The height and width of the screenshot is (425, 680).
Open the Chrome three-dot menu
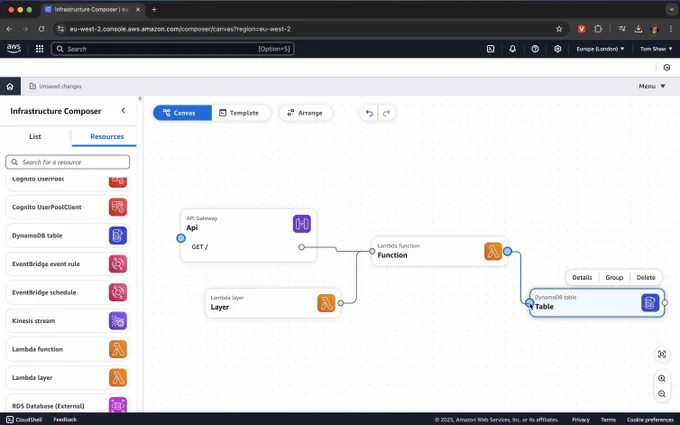pos(670,29)
